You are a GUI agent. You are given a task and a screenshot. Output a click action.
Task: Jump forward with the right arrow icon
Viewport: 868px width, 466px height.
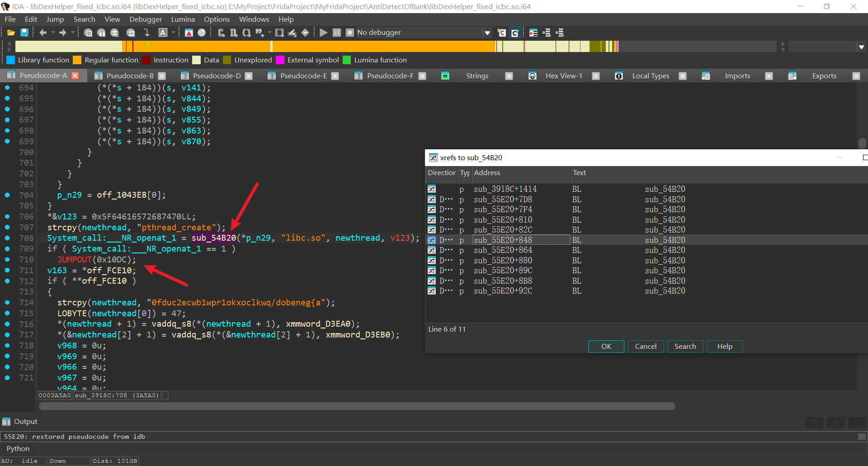coord(63,33)
